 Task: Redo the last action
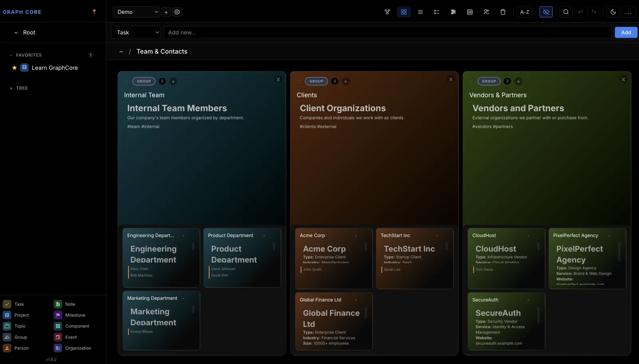pos(594,12)
